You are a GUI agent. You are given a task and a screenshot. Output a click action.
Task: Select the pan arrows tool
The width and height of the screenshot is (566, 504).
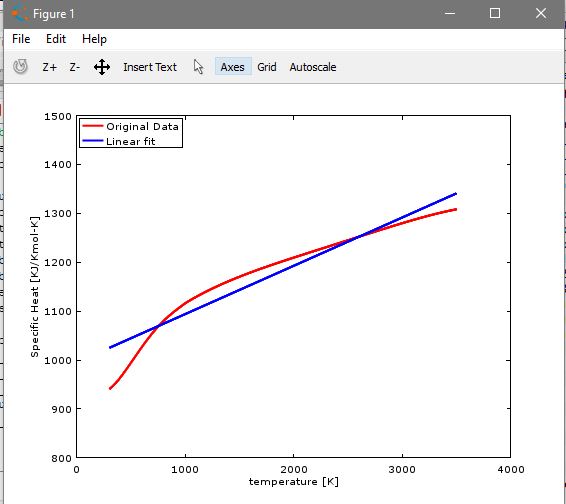click(102, 67)
